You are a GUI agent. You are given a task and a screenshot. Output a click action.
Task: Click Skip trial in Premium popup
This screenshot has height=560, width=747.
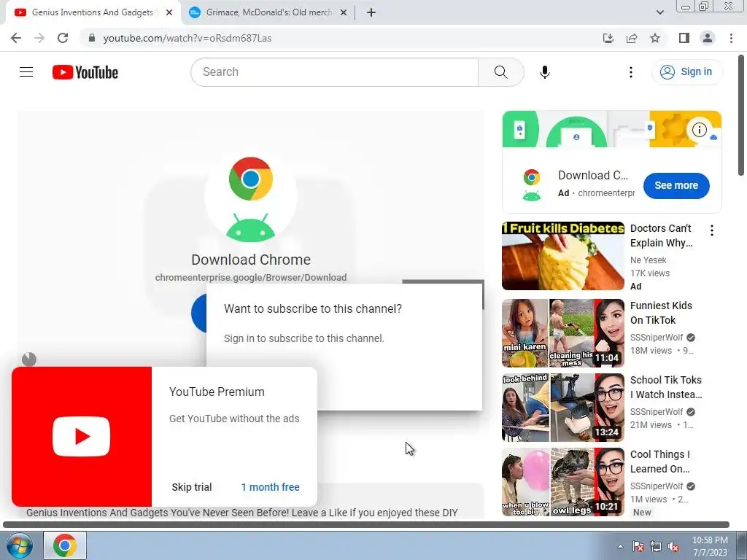(x=192, y=487)
